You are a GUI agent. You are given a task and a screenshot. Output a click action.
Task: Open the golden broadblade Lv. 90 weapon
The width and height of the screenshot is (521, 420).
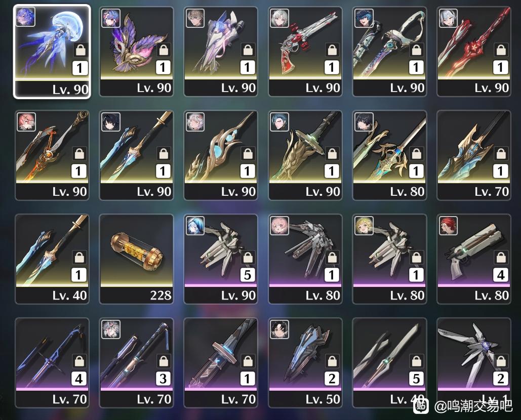[x=305, y=155]
